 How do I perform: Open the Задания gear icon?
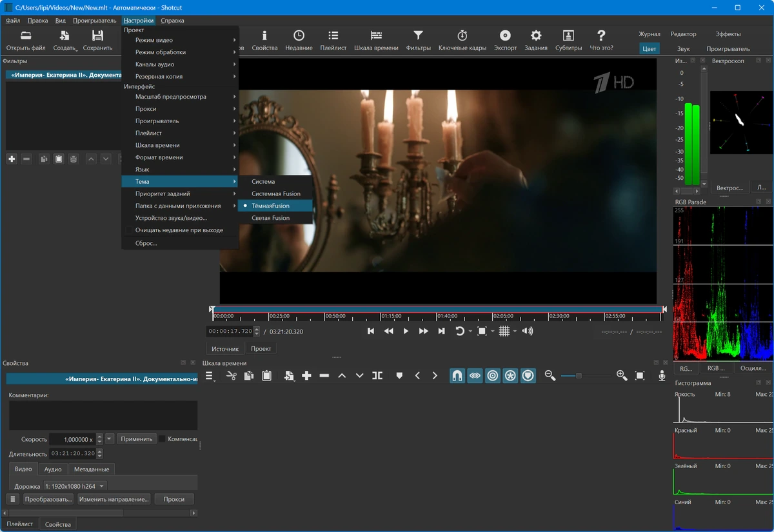tap(536, 40)
